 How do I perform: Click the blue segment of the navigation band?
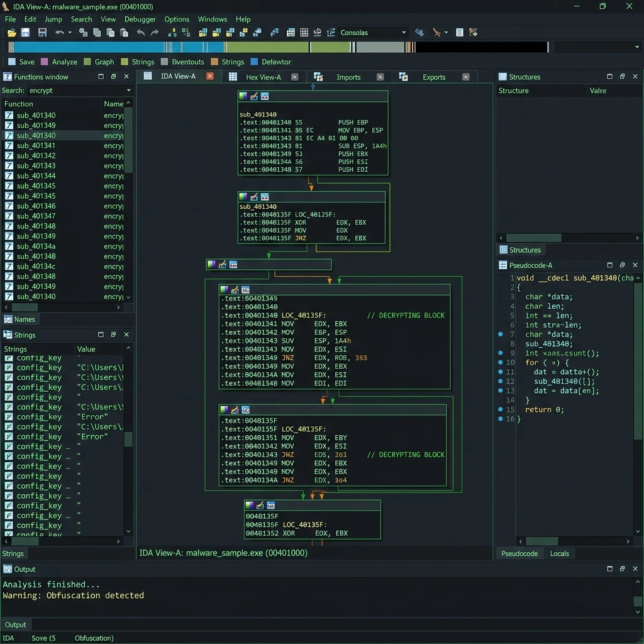tap(88, 47)
